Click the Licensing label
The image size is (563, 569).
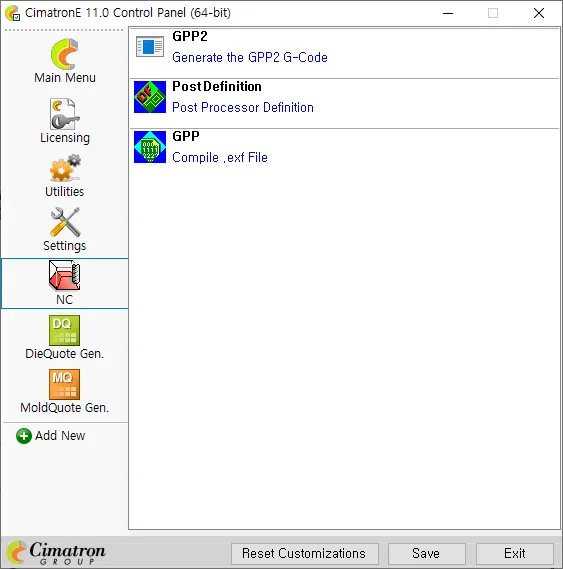click(65, 138)
